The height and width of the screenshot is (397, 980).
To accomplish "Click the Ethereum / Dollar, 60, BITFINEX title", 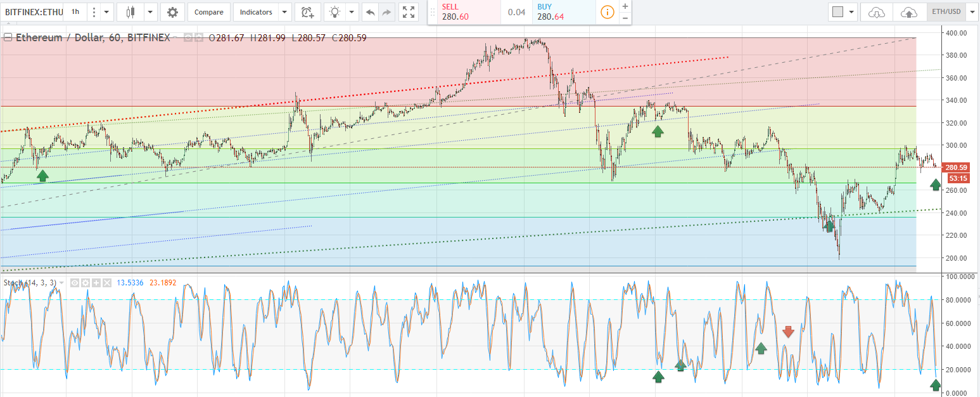I will pyautogui.click(x=92, y=37).
